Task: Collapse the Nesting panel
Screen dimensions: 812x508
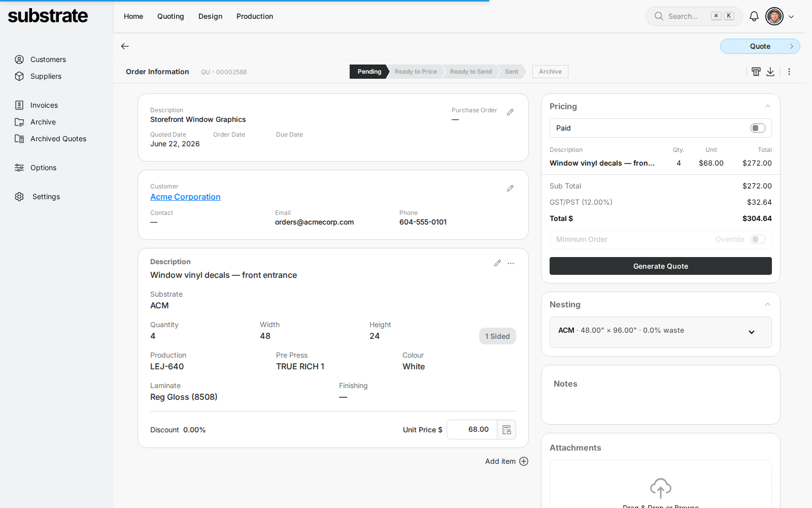Action: click(768, 304)
